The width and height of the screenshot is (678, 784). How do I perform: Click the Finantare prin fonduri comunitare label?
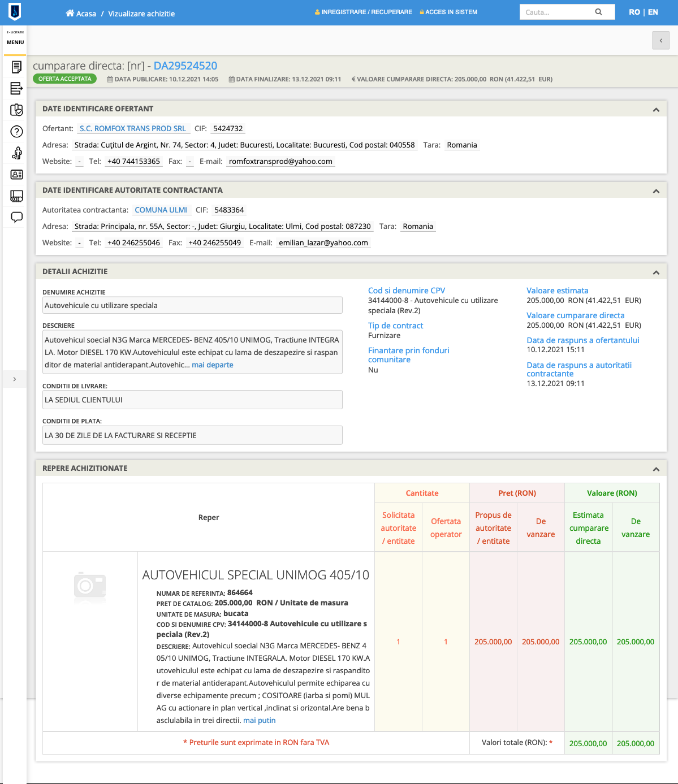point(409,355)
